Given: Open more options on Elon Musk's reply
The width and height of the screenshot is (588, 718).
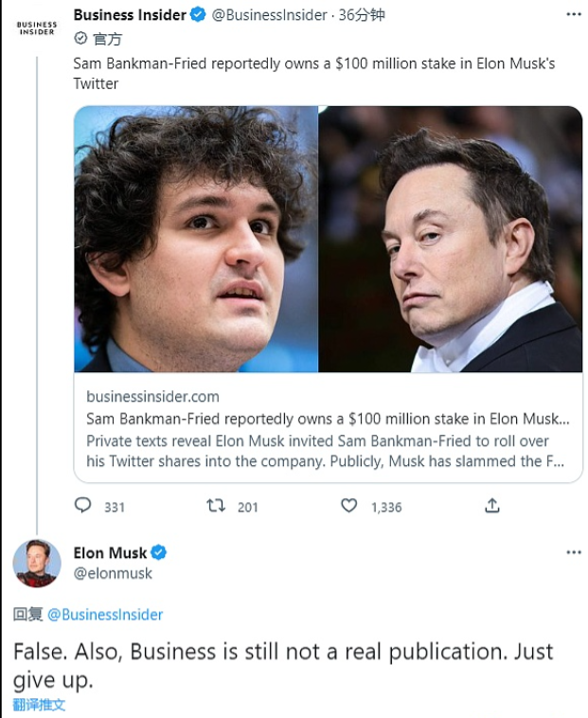Looking at the screenshot, I should tap(574, 552).
